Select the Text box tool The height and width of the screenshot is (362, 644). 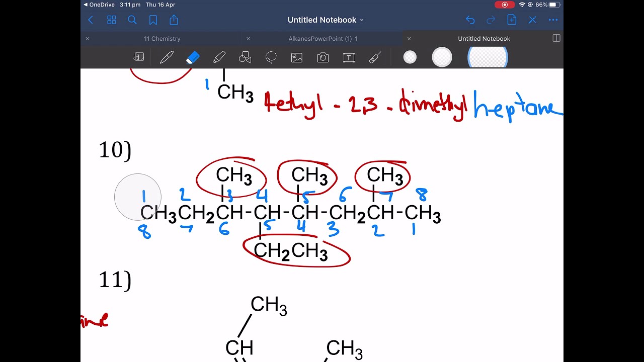pos(349,58)
